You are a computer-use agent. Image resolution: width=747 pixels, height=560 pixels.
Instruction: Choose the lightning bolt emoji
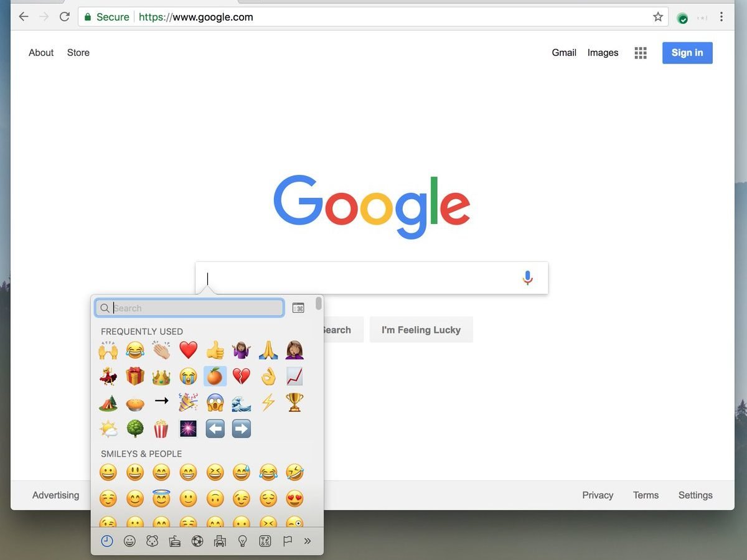[x=268, y=403]
